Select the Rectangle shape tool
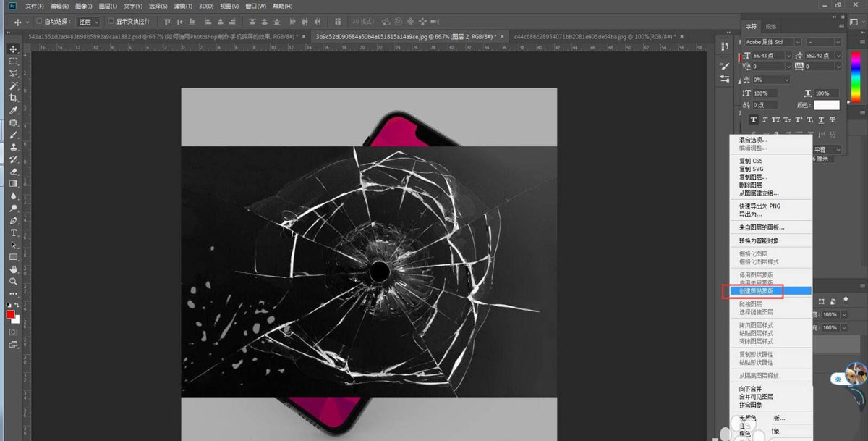This screenshot has width=868, height=441. coord(13,257)
